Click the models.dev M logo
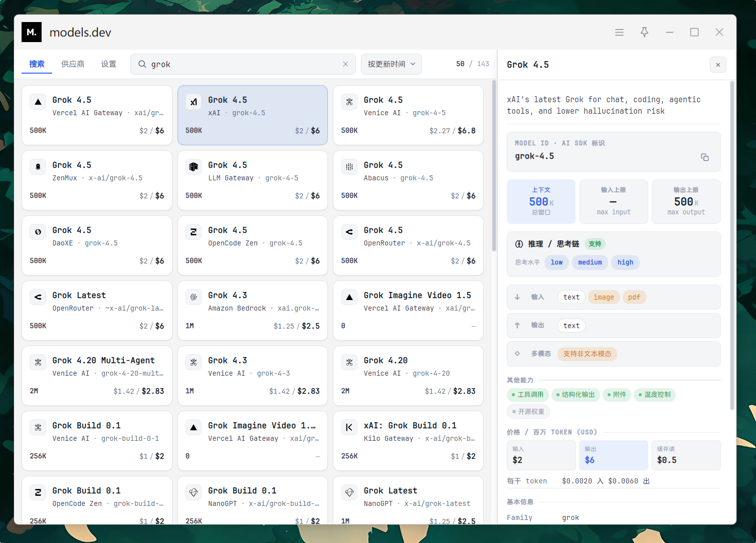Screen dimensions: 756x543 click(32, 32)
